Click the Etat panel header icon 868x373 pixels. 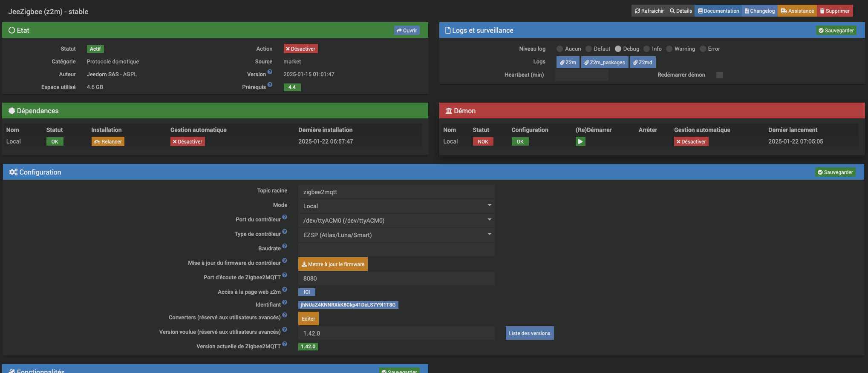[12, 30]
